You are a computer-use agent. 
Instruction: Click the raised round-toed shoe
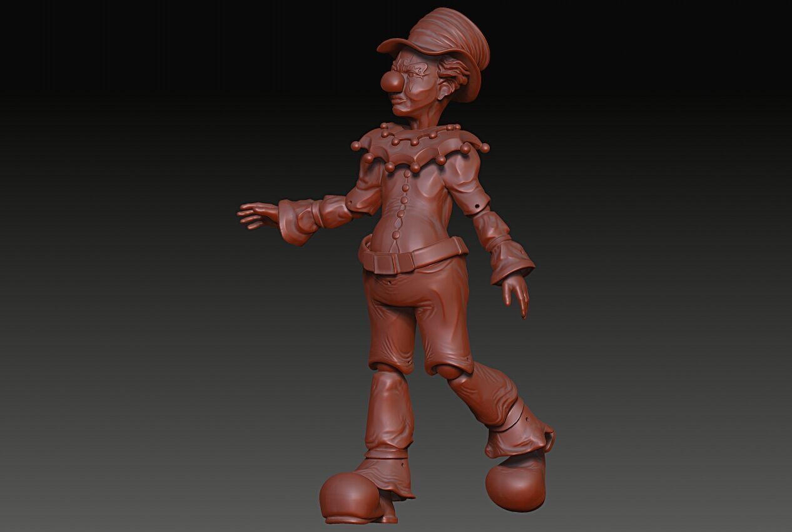(517, 483)
